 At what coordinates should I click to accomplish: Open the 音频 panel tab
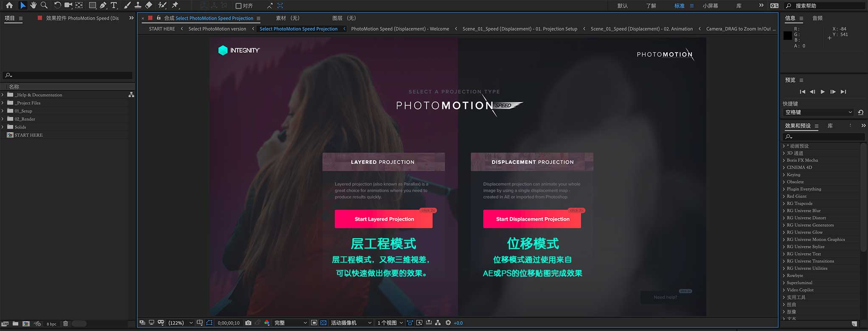(x=817, y=18)
